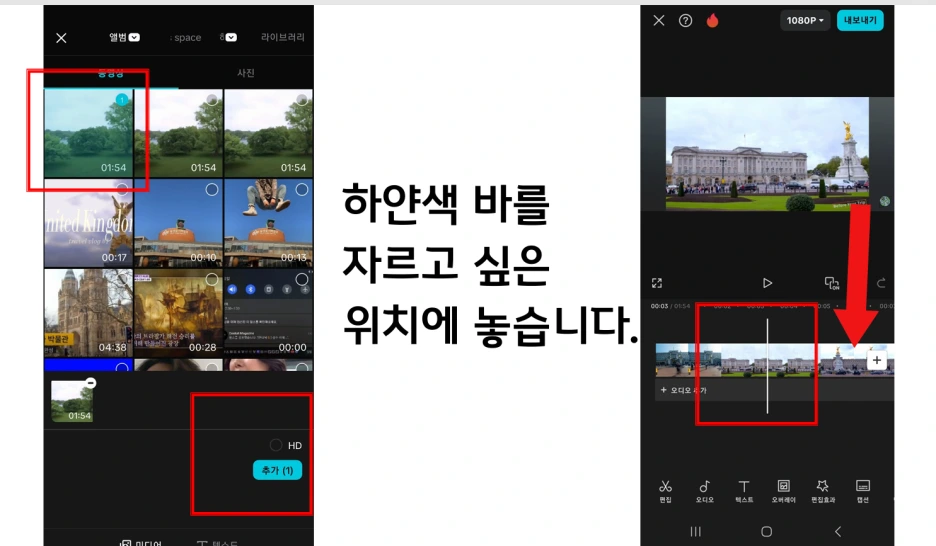Expand the preview to fullscreen
936x546 pixels.
click(x=657, y=283)
